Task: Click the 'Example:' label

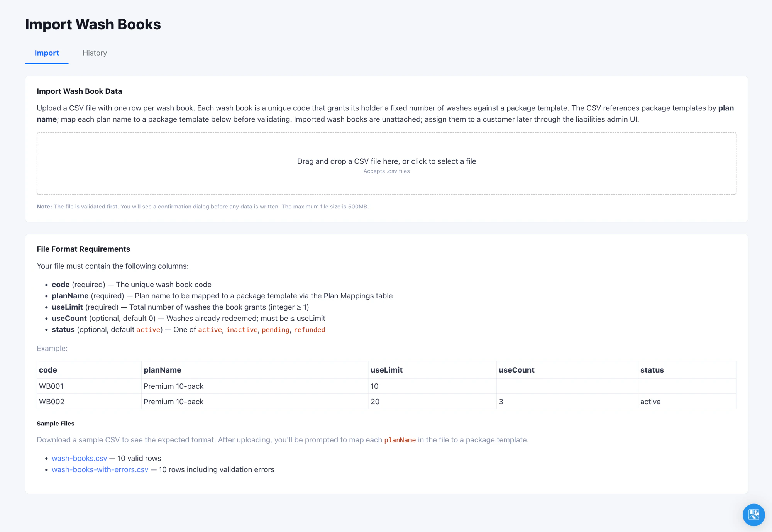Action: click(x=52, y=348)
